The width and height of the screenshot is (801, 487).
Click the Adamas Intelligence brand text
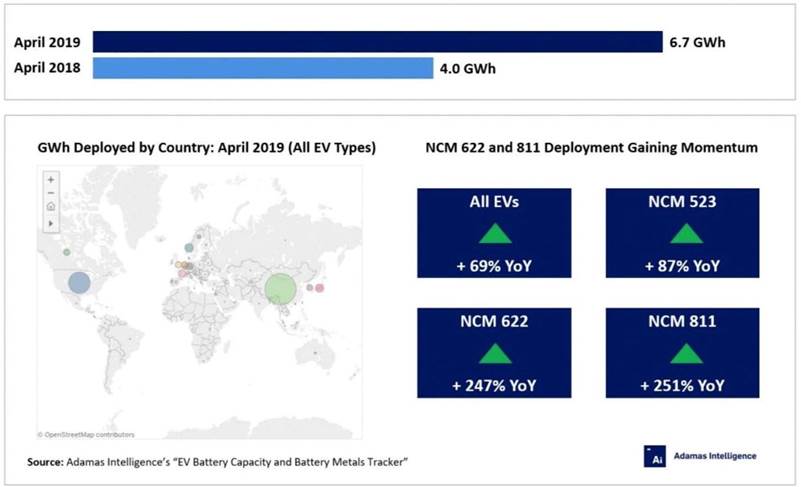[x=714, y=456]
